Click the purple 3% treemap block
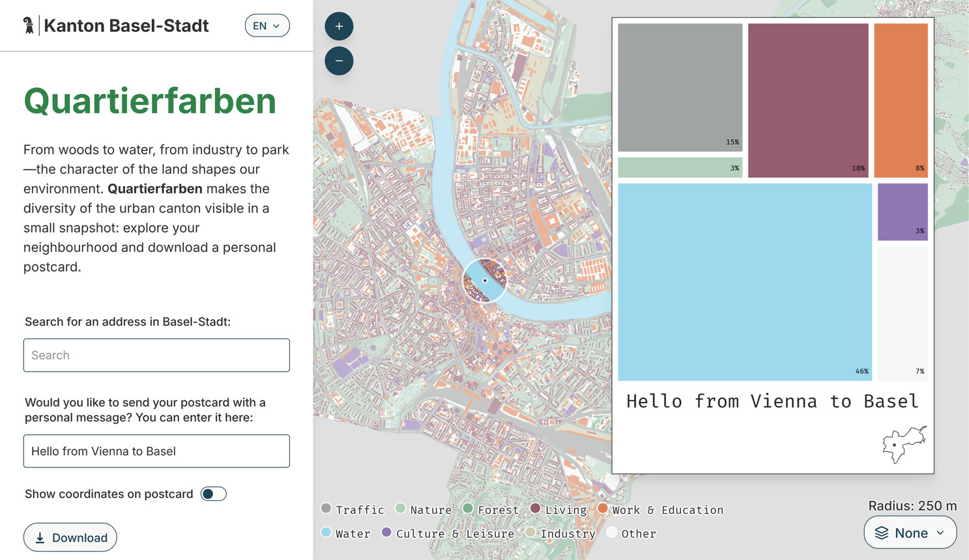This screenshot has width=969, height=560. point(903,212)
